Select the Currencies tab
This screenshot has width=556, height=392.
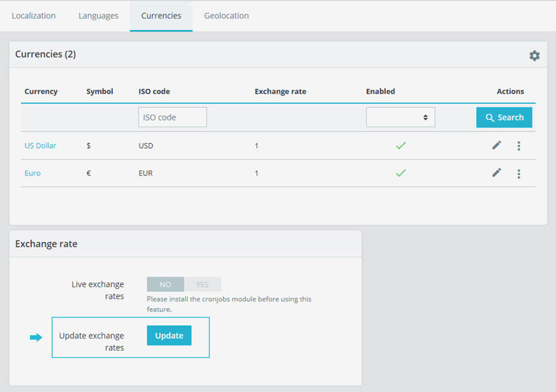coord(161,15)
